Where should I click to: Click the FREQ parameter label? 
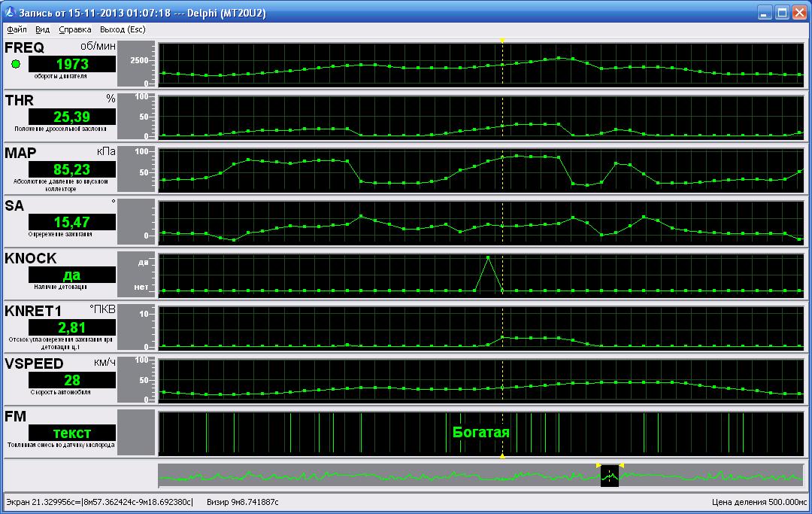coord(24,47)
